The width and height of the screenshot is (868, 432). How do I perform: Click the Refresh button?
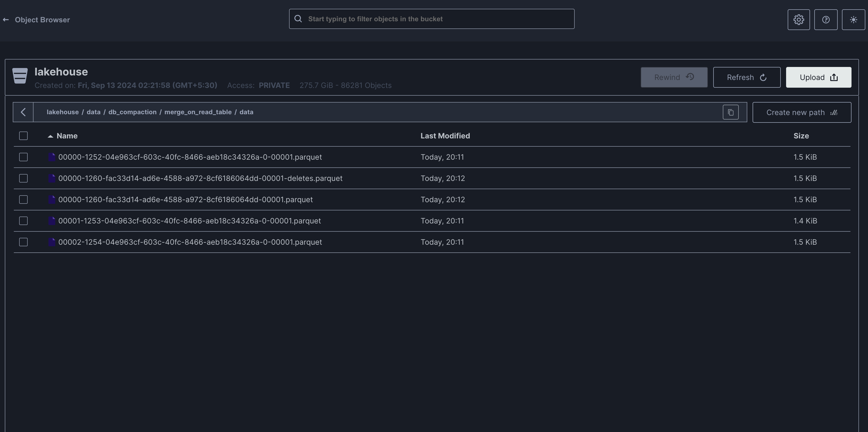tap(747, 77)
